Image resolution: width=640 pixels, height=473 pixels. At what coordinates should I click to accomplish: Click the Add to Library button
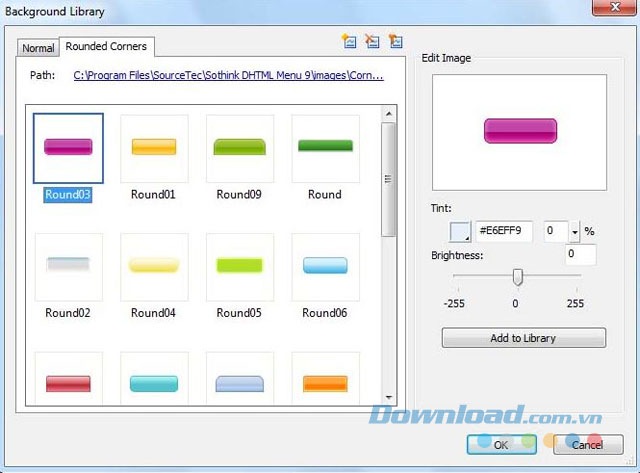click(x=523, y=338)
